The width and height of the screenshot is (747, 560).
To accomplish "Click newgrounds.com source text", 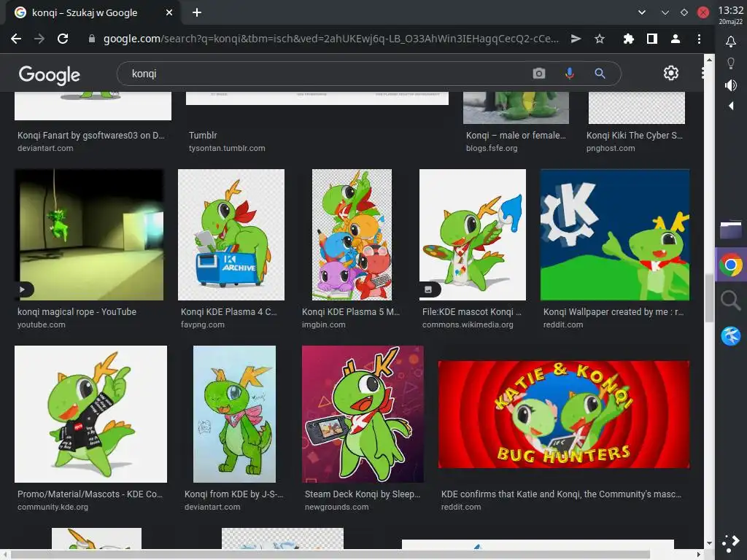I will [337, 507].
